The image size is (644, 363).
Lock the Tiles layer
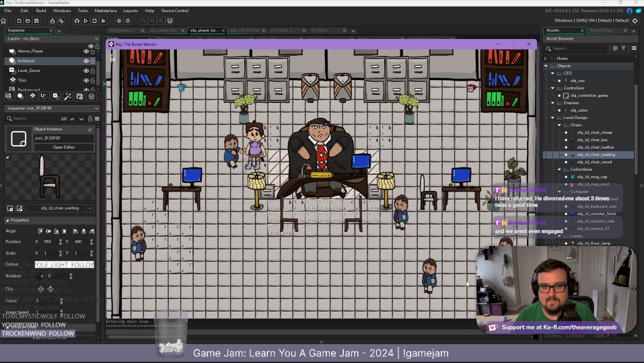point(93,81)
